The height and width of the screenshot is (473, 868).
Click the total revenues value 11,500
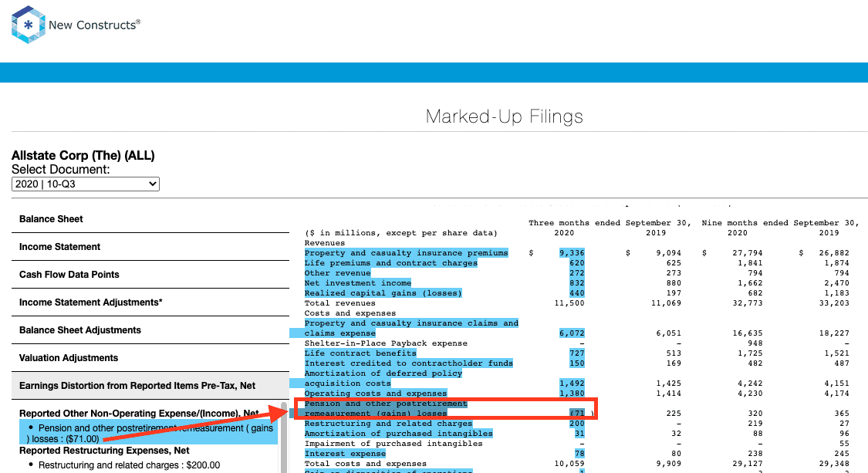click(569, 303)
